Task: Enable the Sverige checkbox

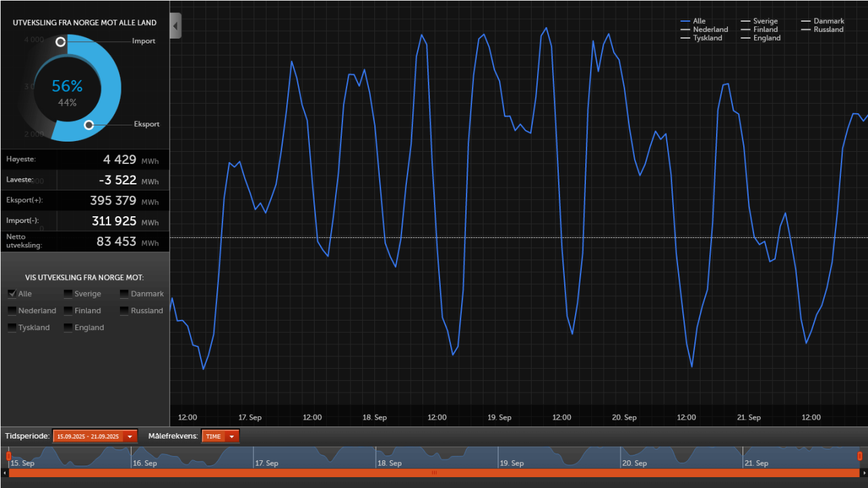Action: click(x=67, y=293)
